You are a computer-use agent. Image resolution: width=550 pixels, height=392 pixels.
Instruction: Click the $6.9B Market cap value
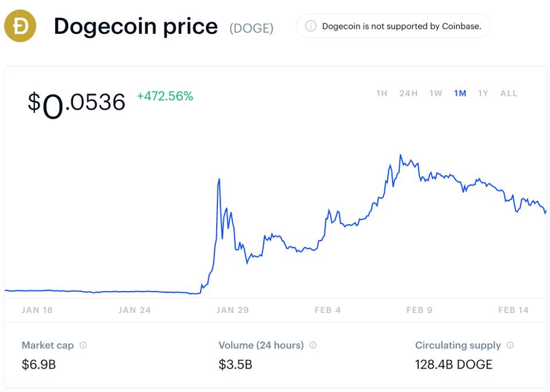(38, 364)
